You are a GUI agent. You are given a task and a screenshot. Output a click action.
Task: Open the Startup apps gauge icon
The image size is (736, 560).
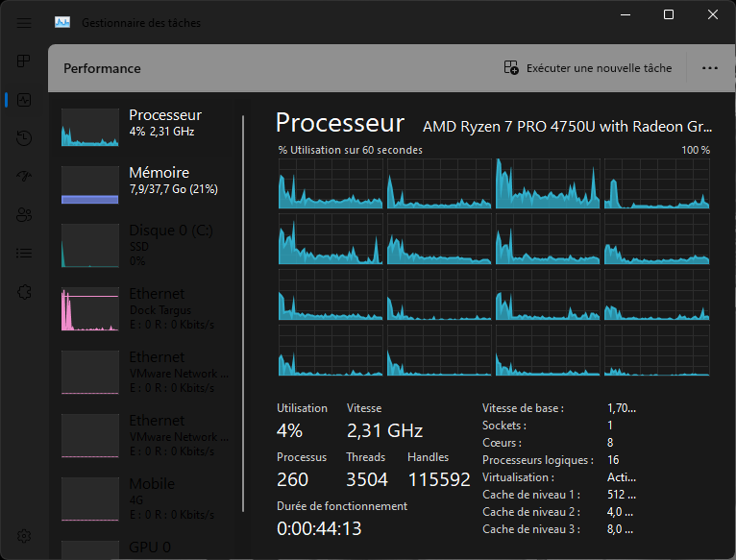(24, 176)
